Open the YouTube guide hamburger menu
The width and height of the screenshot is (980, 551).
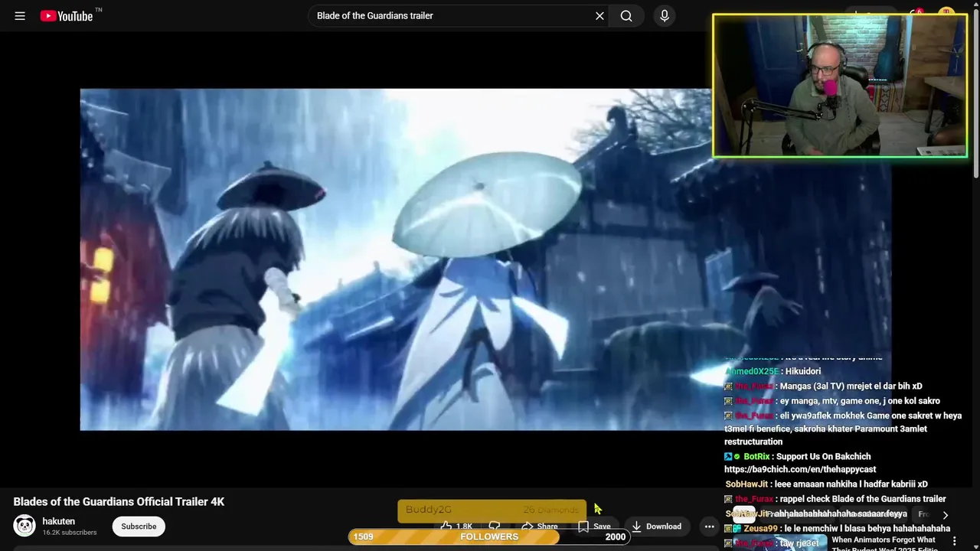point(20,15)
